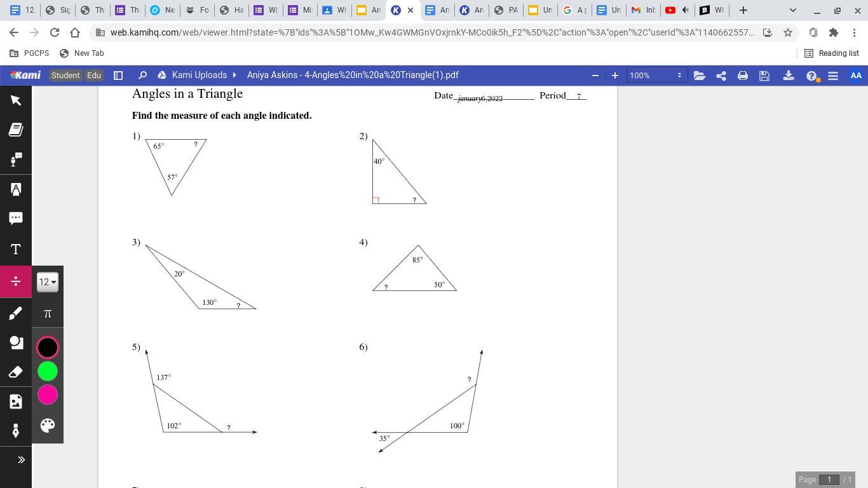Screen dimensions: 868x488
Task: Edit the page number field
Action: click(829, 479)
